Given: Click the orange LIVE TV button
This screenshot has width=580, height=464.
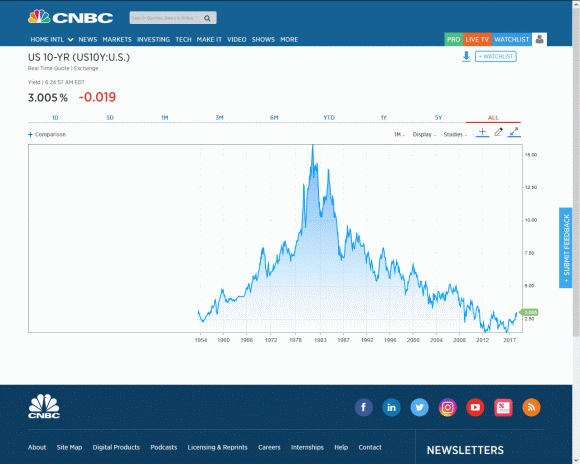Looking at the screenshot, I should tap(477, 39).
